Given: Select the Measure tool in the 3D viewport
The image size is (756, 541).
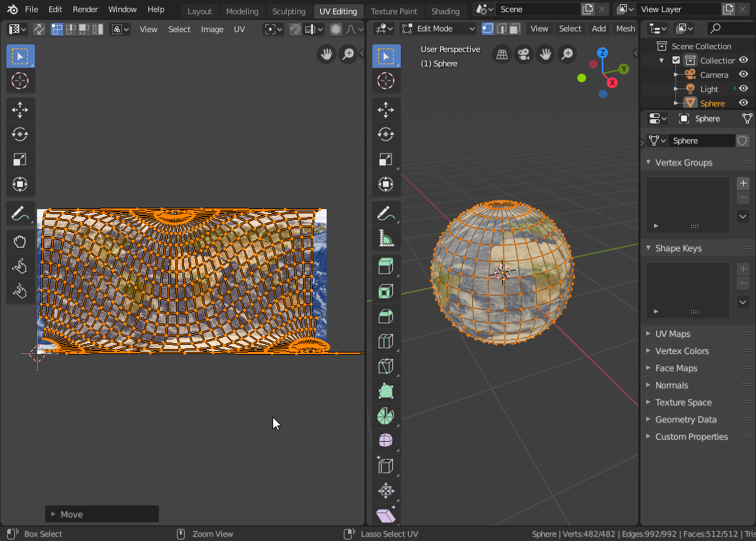Looking at the screenshot, I should pyautogui.click(x=386, y=238).
